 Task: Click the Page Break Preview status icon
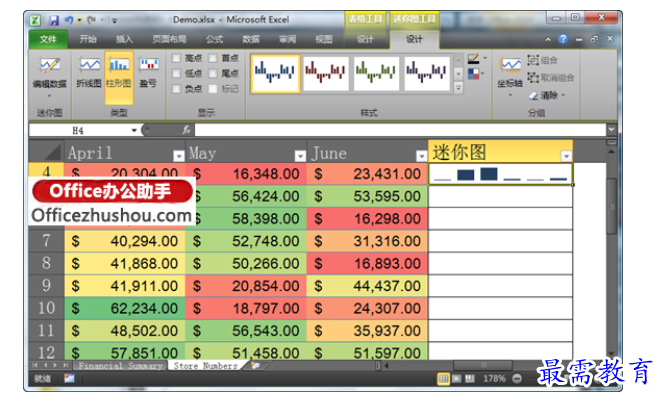(470, 379)
